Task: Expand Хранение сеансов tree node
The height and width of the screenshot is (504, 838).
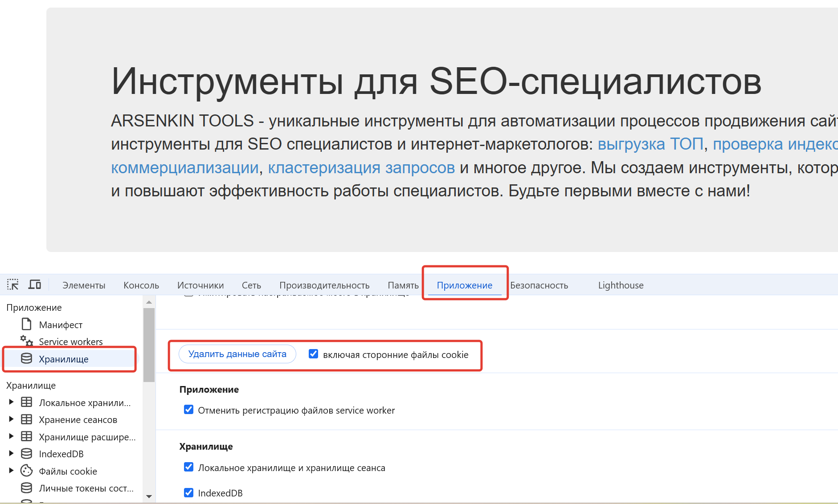Action: [x=11, y=419]
